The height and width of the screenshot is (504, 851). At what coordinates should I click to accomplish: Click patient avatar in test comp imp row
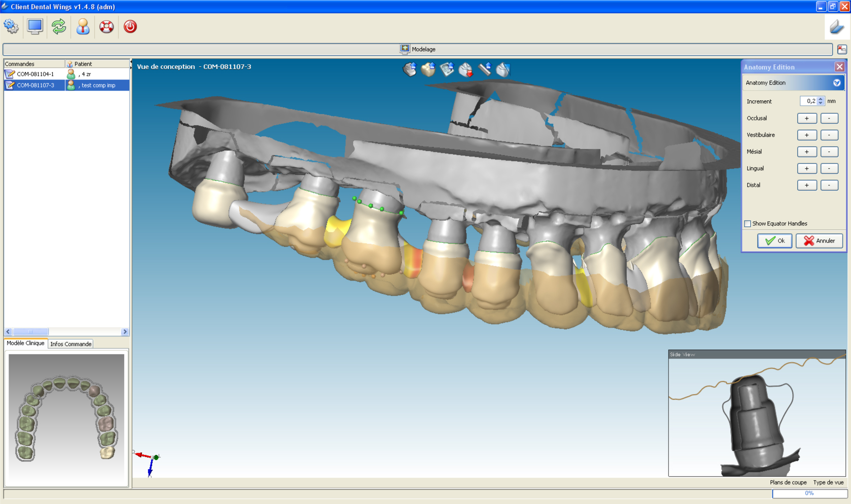(x=71, y=85)
